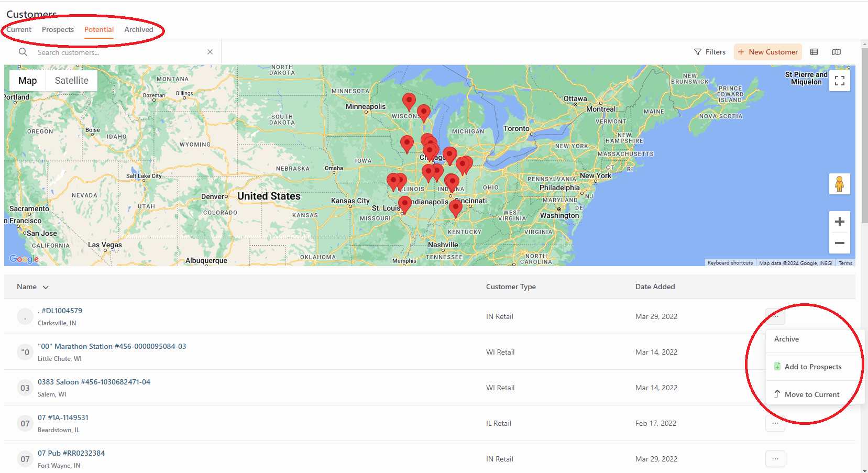Viewport: 868px width, 473px height.
Task: Click the "0 avatar for Marathon Station
Action: point(25,352)
